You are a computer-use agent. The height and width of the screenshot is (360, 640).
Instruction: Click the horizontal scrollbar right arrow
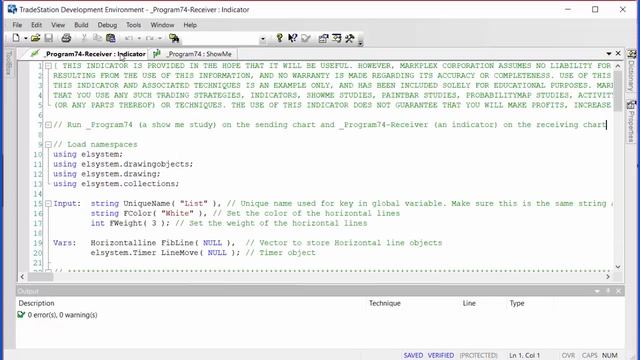(608, 277)
